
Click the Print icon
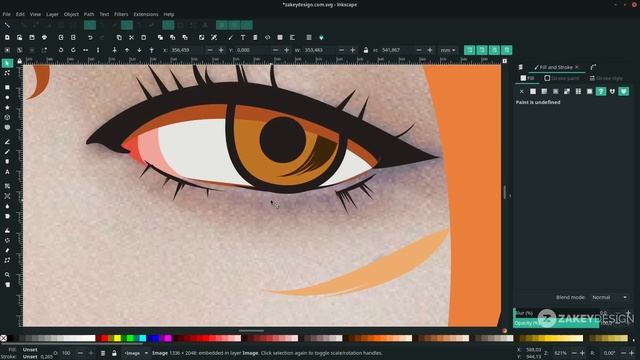pos(44,38)
